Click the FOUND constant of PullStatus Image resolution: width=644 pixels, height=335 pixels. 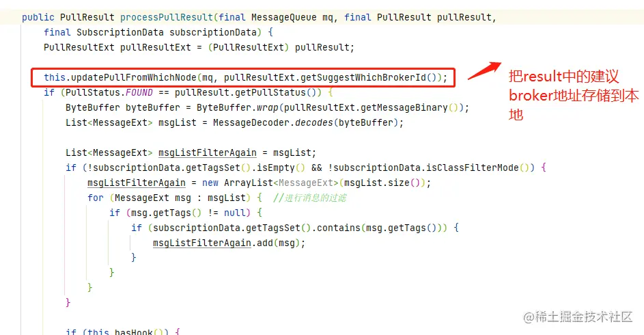pos(139,92)
